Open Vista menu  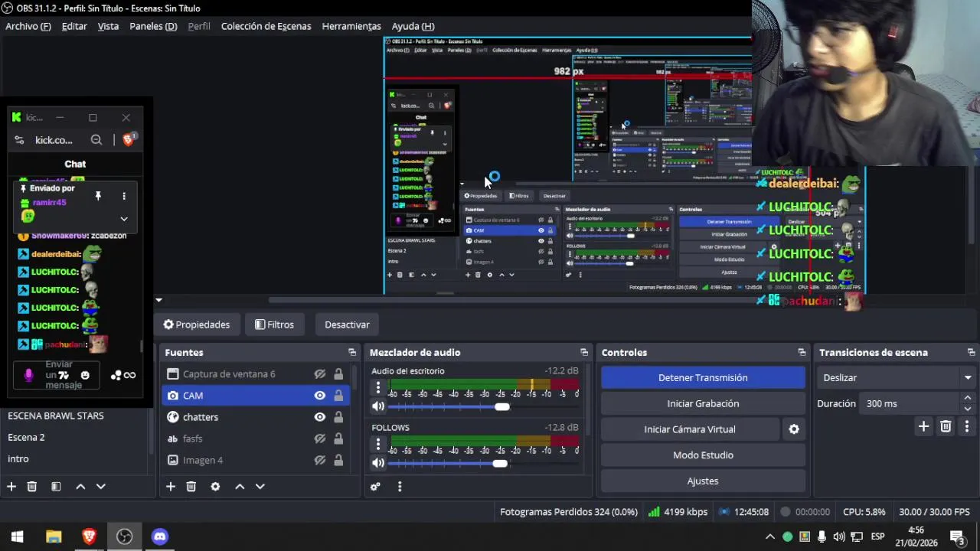108,26
